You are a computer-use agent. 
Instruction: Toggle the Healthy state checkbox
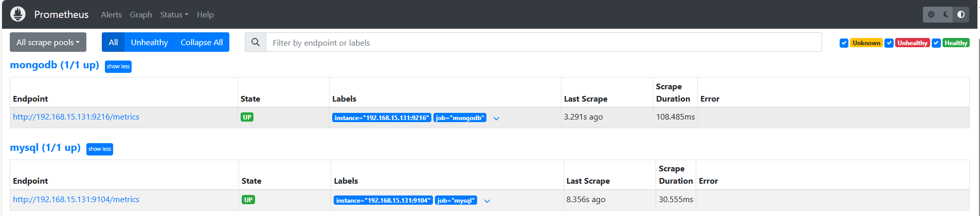pos(936,43)
